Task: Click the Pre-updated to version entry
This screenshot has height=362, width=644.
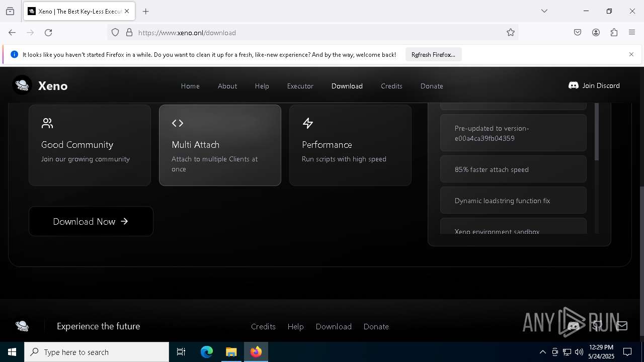Action: tap(513, 133)
